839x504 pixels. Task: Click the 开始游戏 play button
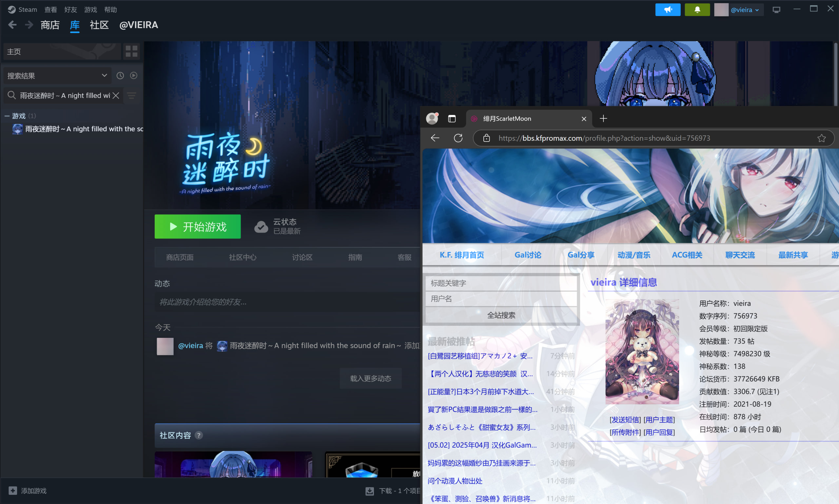coord(198,226)
